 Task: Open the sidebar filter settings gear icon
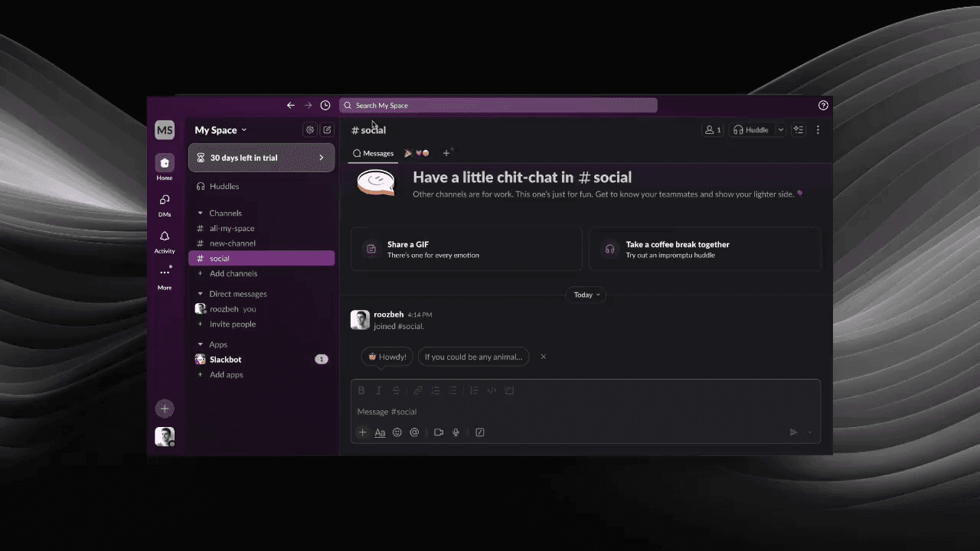(x=310, y=130)
